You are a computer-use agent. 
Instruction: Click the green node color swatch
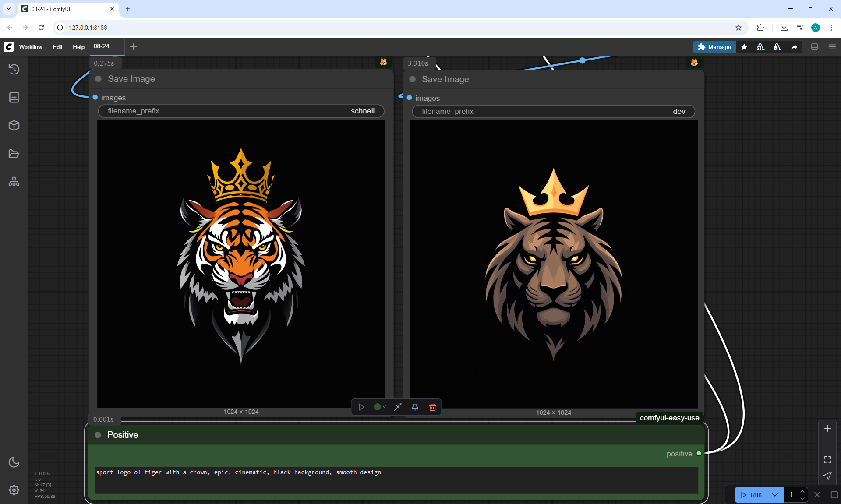(377, 407)
